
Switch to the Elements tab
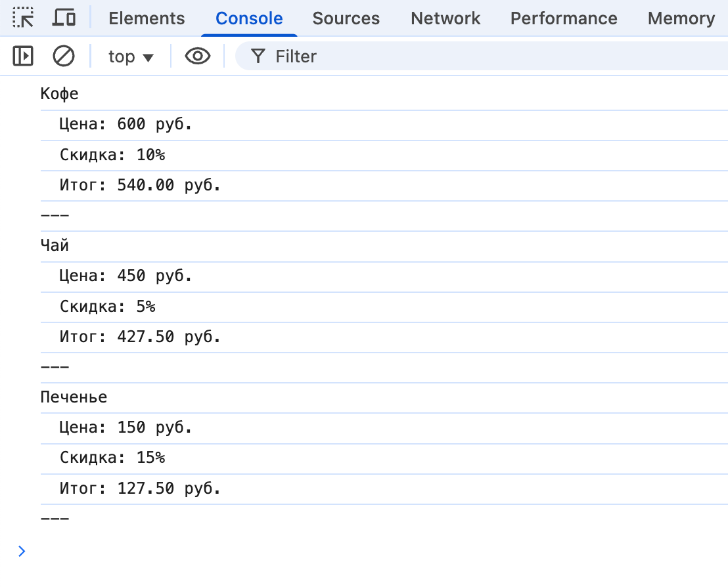coord(147,18)
